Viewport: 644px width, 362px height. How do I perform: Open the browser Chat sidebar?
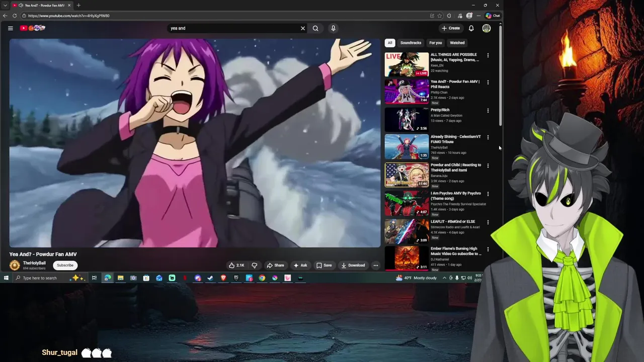pyautogui.click(x=493, y=16)
